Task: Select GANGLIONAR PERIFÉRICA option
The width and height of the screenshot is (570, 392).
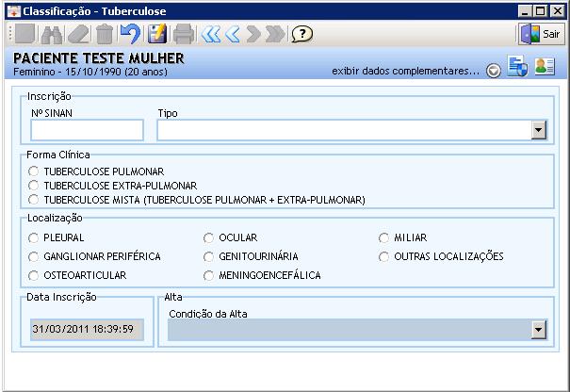Action: tap(33, 256)
